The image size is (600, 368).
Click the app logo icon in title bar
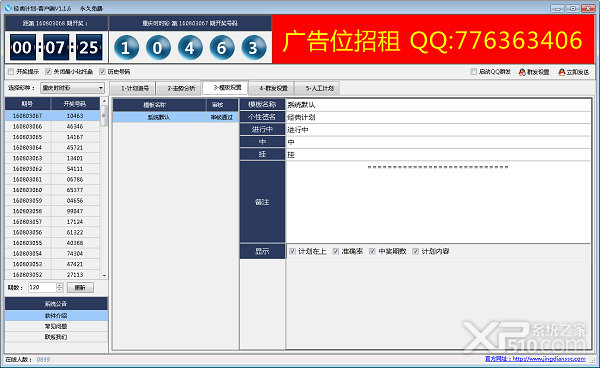tap(8, 8)
